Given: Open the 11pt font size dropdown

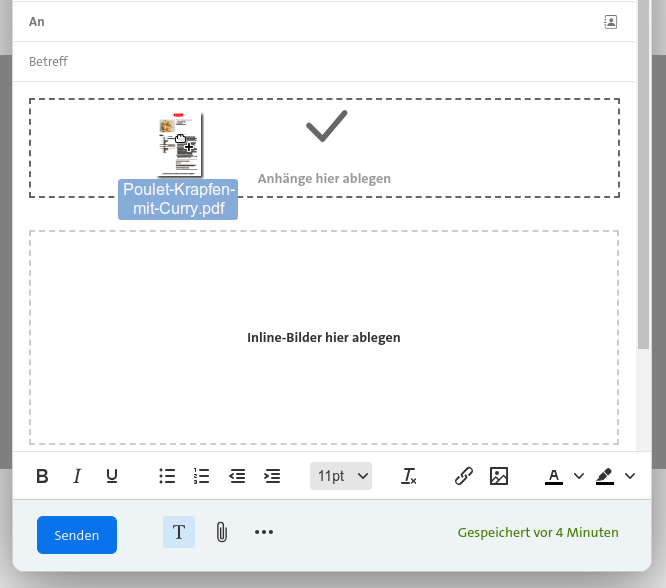Looking at the screenshot, I should (x=341, y=476).
